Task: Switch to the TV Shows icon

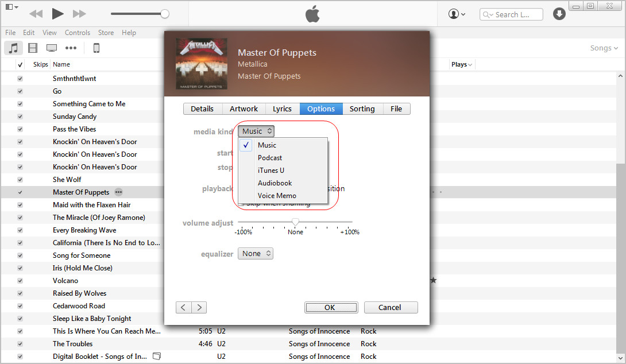Action: coord(52,48)
